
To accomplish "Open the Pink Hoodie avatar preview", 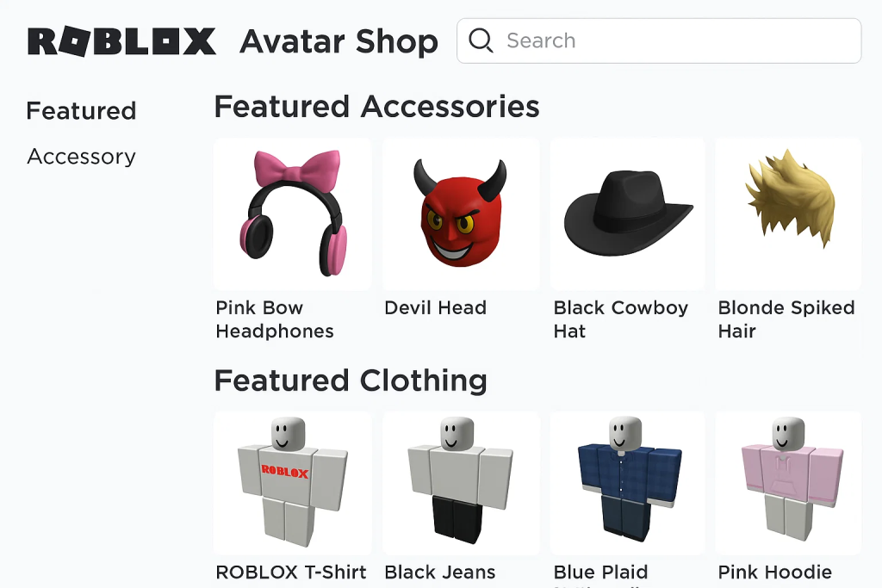I will pos(788,483).
